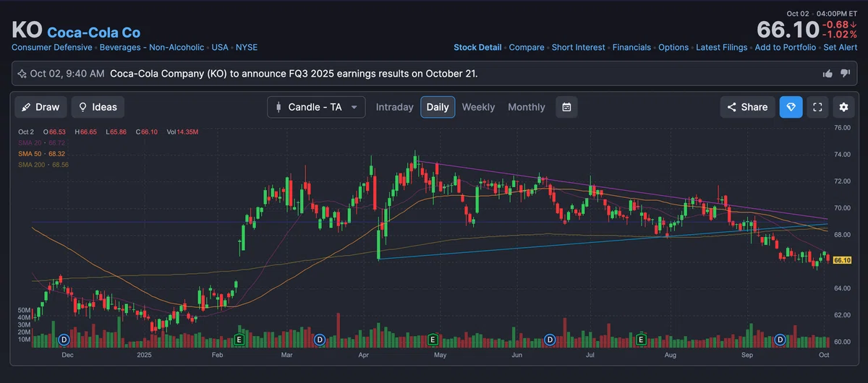Click the blue diamond premium icon

point(791,107)
